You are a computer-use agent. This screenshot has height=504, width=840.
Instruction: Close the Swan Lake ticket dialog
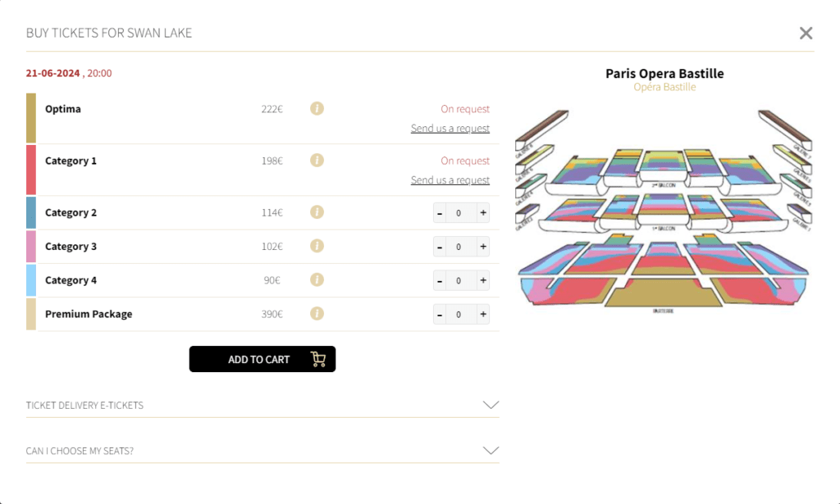(x=806, y=33)
